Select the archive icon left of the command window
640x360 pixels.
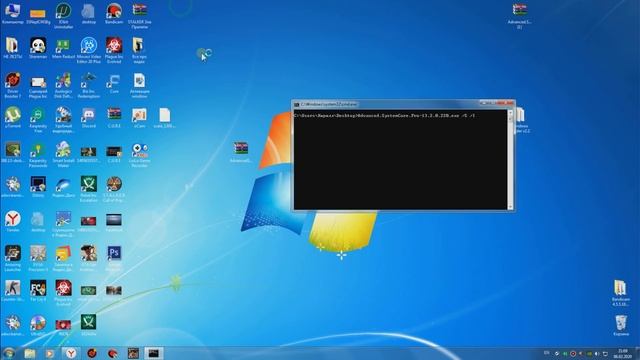click(x=241, y=152)
